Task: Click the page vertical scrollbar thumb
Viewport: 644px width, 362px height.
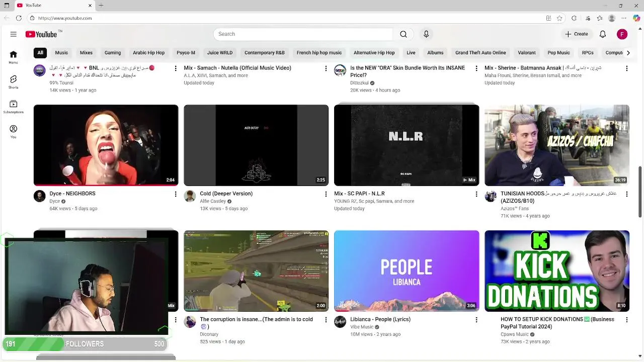Action: [640, 192]
